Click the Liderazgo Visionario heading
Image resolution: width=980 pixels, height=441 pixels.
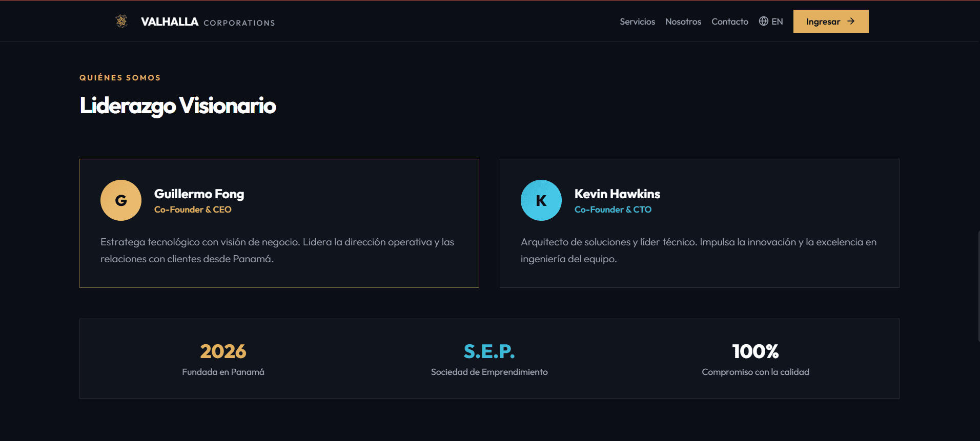tap(178, 106)
